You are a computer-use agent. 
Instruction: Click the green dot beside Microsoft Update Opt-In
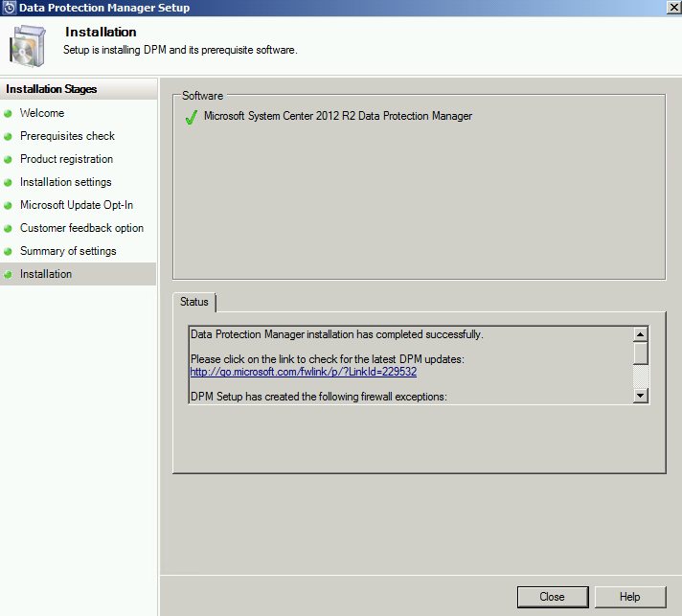pyautogui.click(x=8, y=206)
